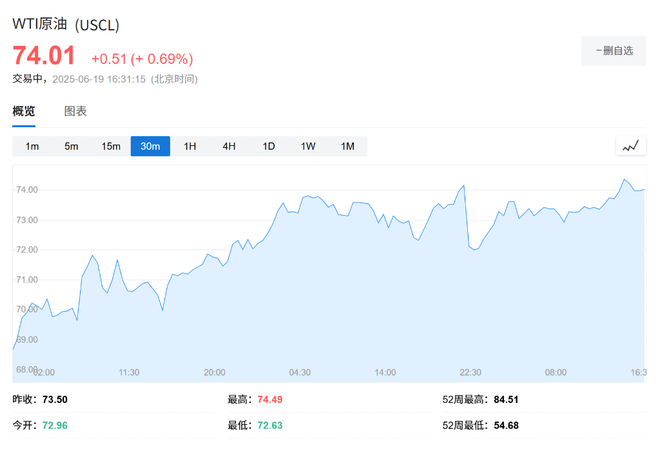Click the timestamp 2025-06-19 16:31:15
Viewport: 660px width, 450px height.
[x=99, y=79]
